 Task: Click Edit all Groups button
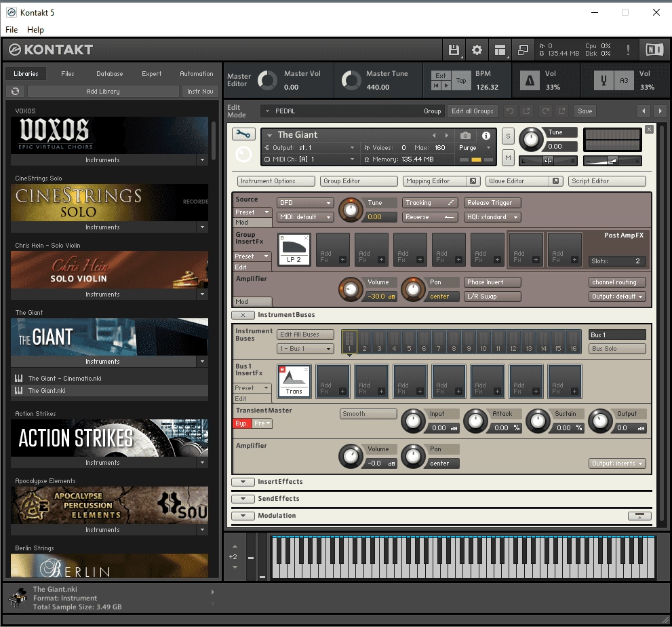tap(472, 111)
